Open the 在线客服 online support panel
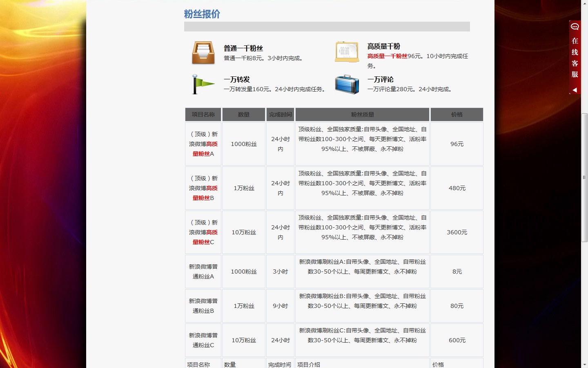 click(575, 58)
